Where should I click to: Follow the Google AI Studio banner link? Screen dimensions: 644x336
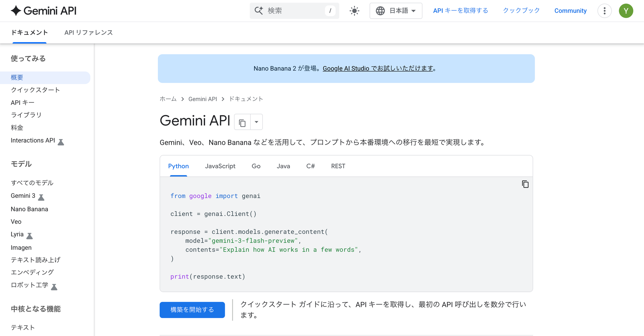[x=378, y=69]
